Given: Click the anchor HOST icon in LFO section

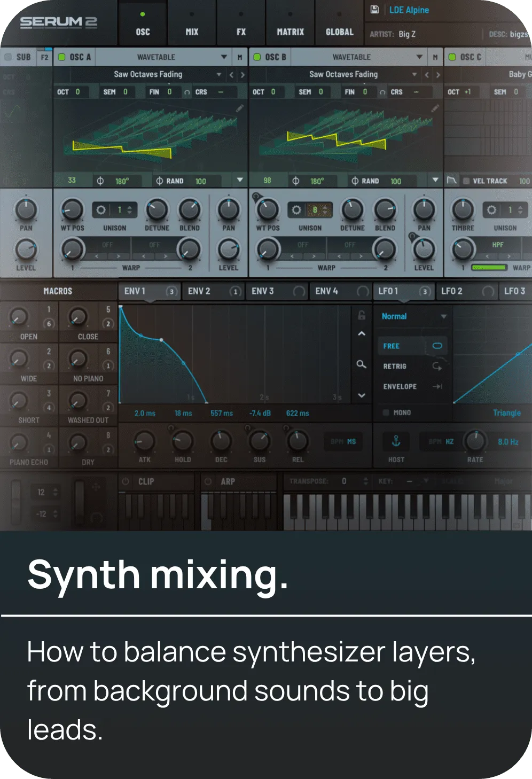Looking at the screenshot, I should [396, 441].
